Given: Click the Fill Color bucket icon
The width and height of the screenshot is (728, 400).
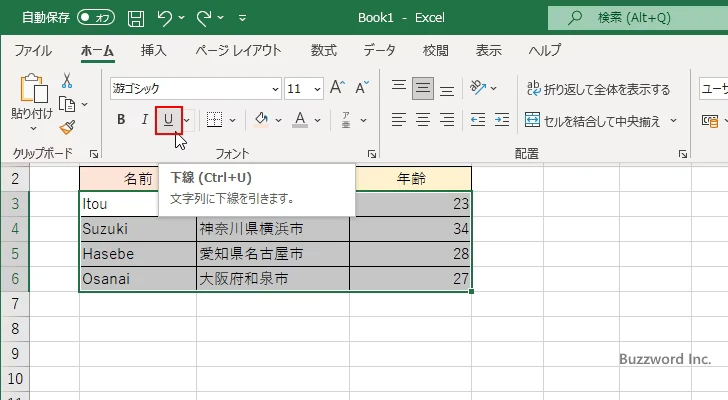Looking at the screenshot, I should pyautogui.click(x=261, y=120).
